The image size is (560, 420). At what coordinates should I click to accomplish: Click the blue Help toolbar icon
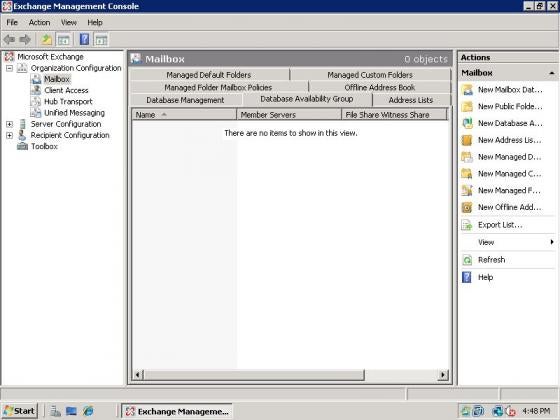84,39
